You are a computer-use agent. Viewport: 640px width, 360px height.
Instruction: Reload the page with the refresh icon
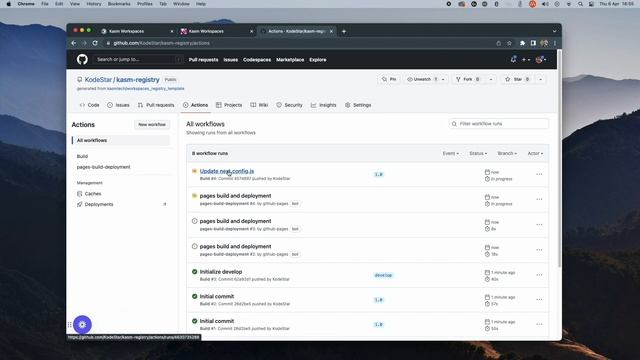pyautogui.click(x=95, y=43)
